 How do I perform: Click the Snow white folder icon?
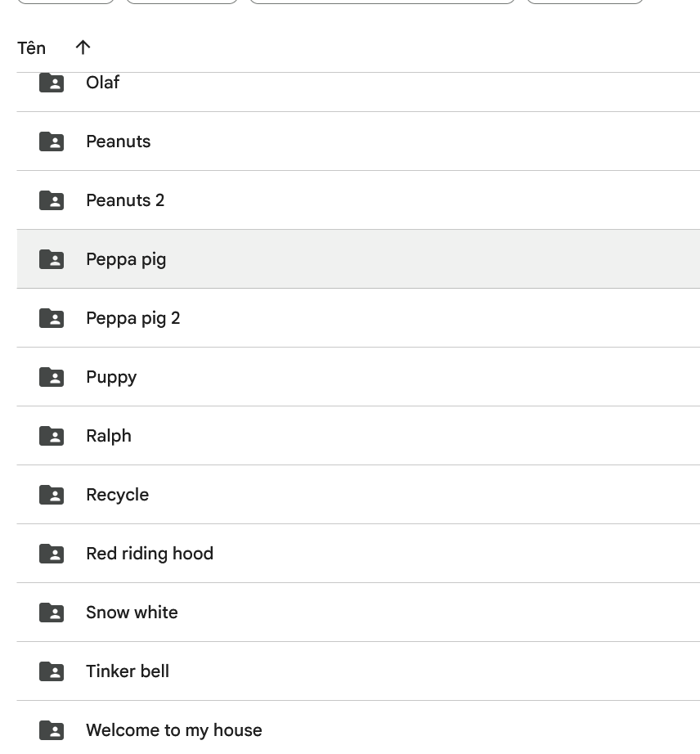52,613
